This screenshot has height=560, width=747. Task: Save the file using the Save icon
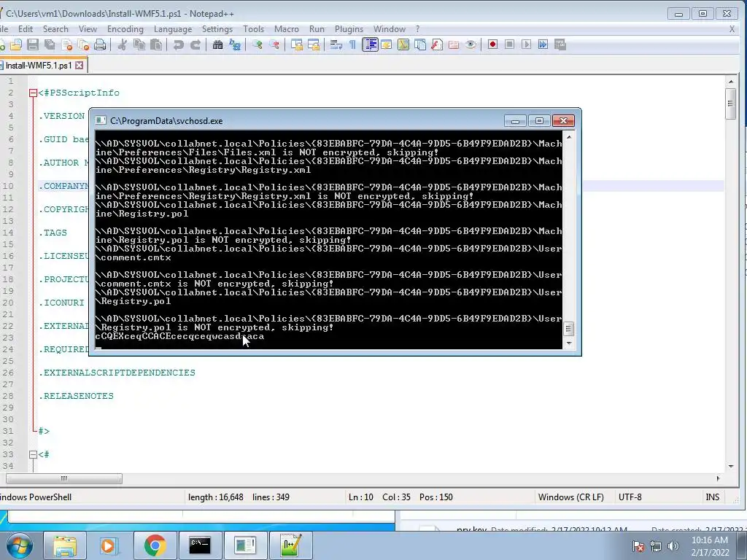[32, 44]
